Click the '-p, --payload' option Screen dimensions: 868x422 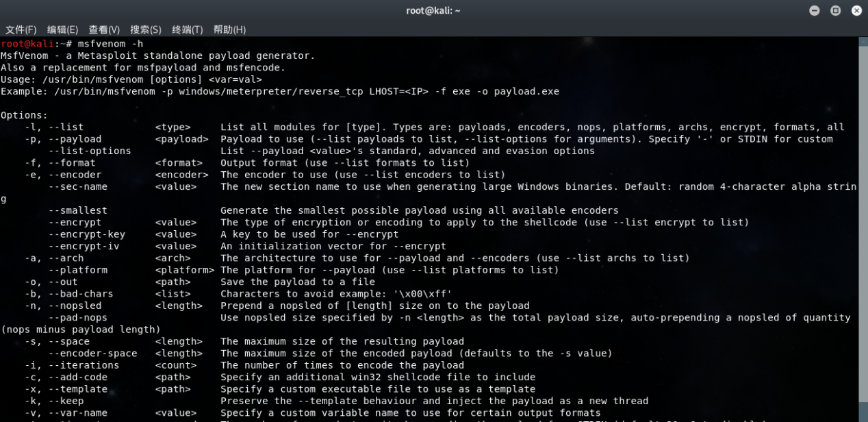(63, 139)
